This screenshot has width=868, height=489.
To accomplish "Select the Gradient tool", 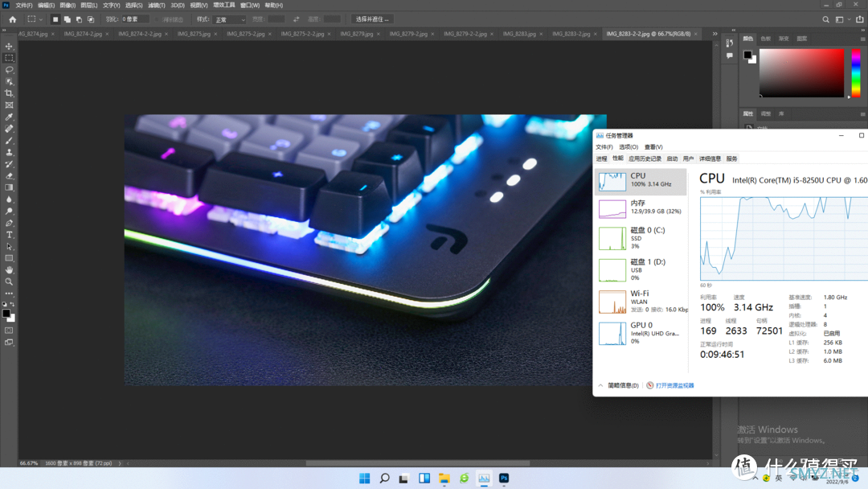I will pos(9,187).
